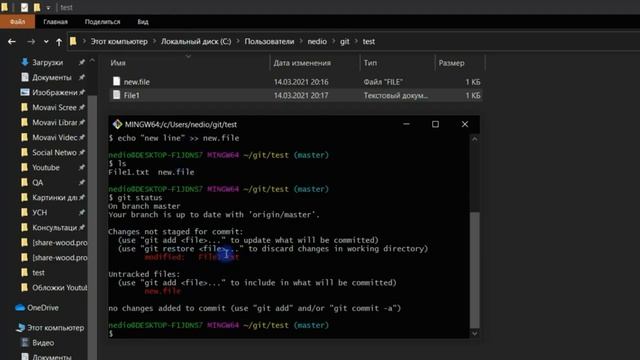Click pin icon next to QA

[82, 183]
